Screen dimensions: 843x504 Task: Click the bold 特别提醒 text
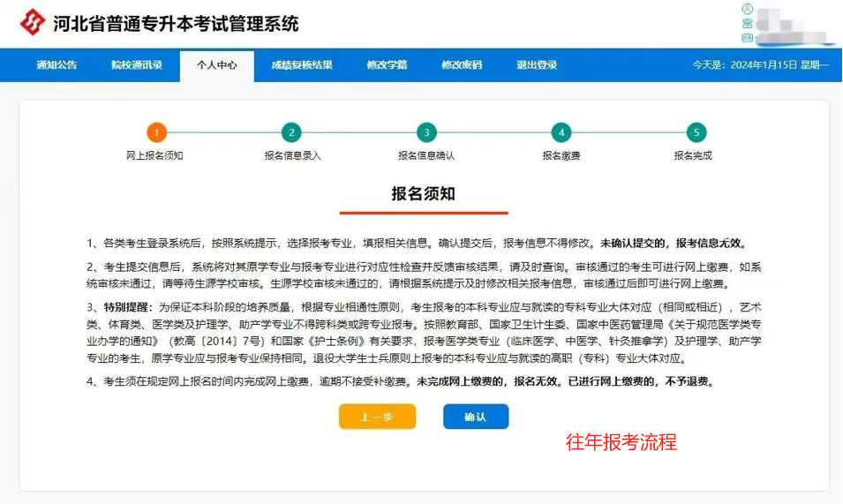point(127,307)
